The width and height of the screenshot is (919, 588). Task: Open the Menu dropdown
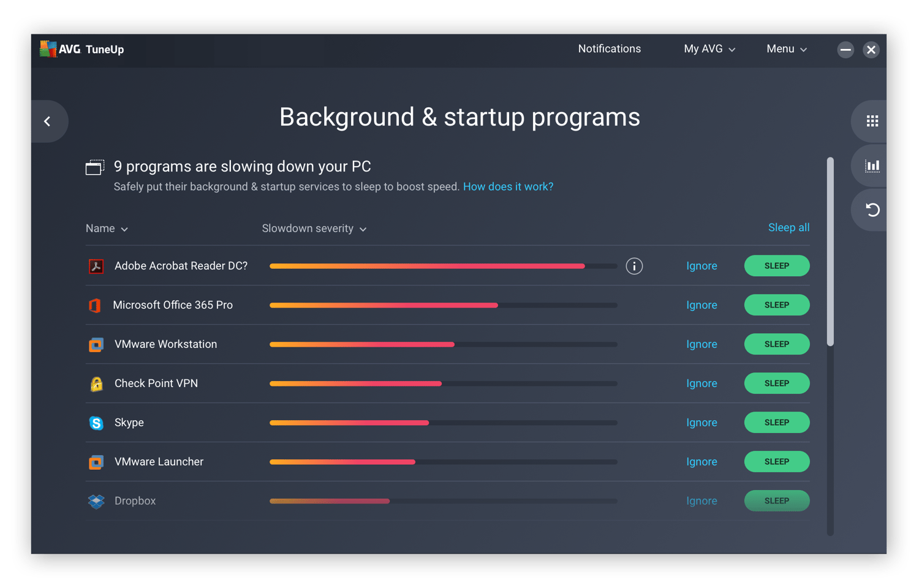click(786, 49)
